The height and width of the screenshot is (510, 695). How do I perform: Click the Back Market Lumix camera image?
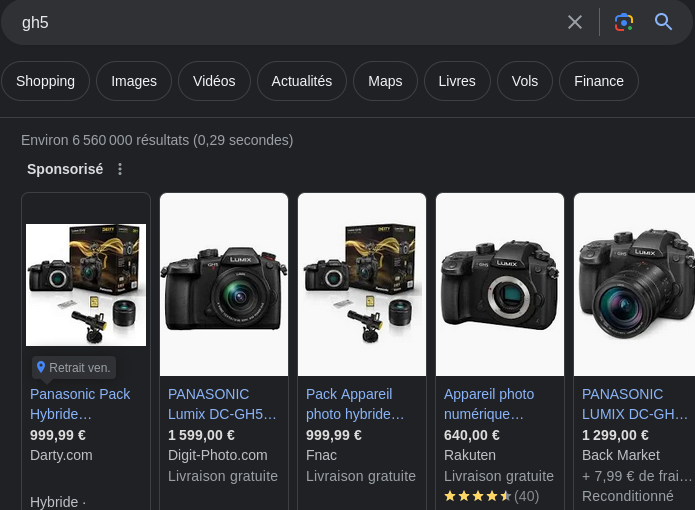point(634,284)
